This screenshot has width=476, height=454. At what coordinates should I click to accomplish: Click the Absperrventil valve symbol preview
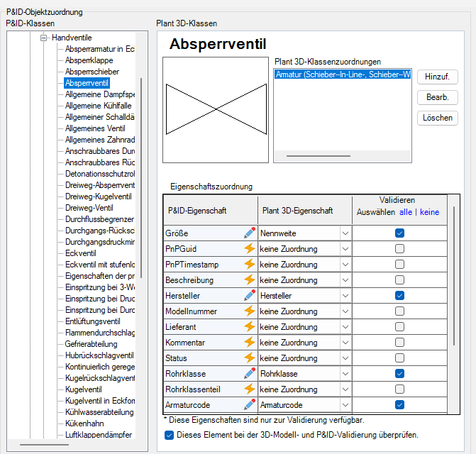[216, 110]
